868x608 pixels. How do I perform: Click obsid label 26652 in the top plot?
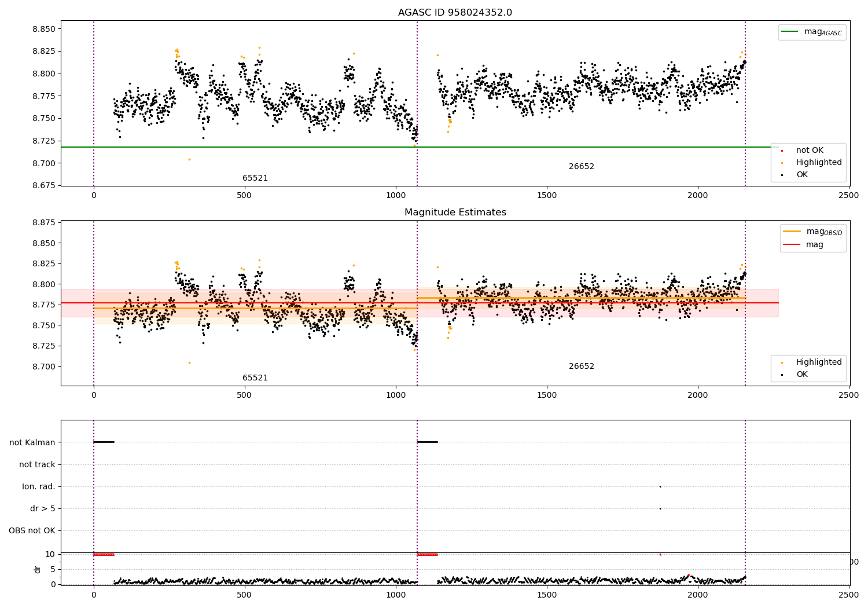click(581, 167)
